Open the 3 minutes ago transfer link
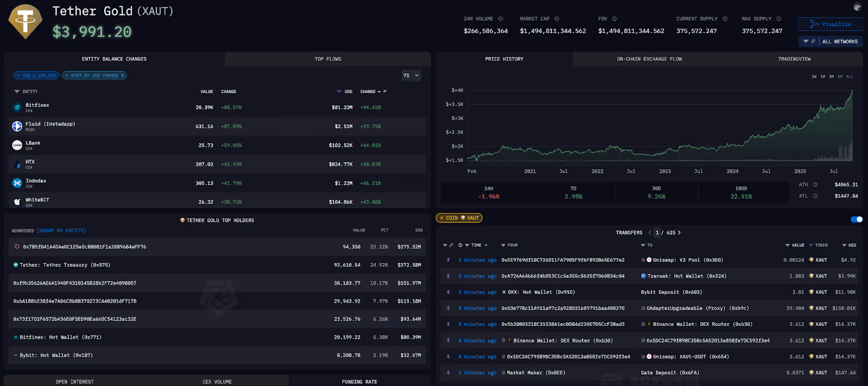This screenshot has height=386, width=868. (x=477, y=292)
